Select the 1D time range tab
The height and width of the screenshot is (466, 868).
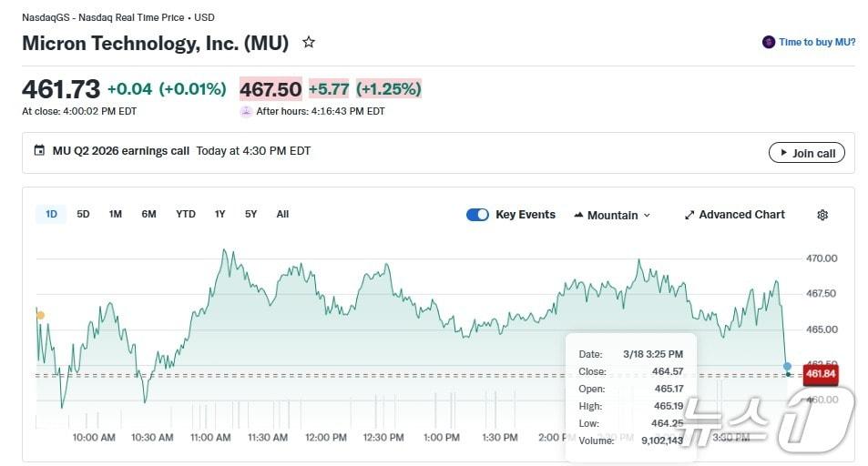pyautogui.click(x=51, y=214)
